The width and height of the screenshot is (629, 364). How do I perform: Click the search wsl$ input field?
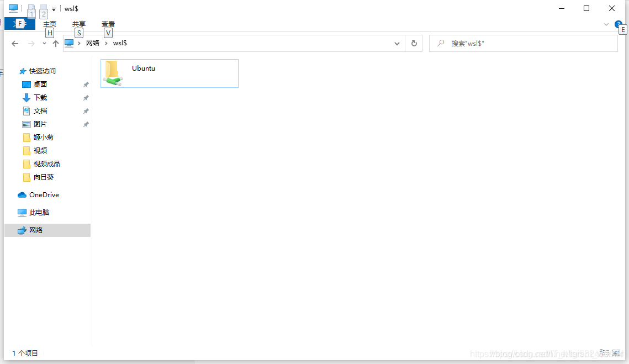523,43
